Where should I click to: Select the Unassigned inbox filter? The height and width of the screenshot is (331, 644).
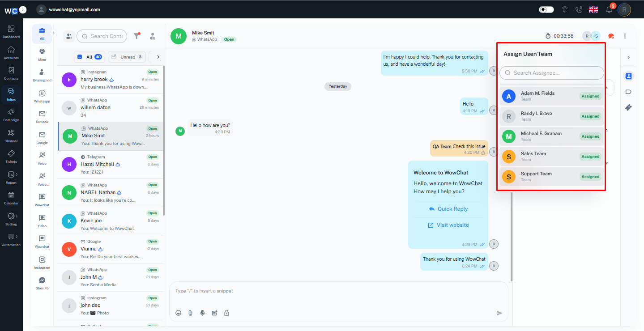pyautogui.click(x=42, y=75)
